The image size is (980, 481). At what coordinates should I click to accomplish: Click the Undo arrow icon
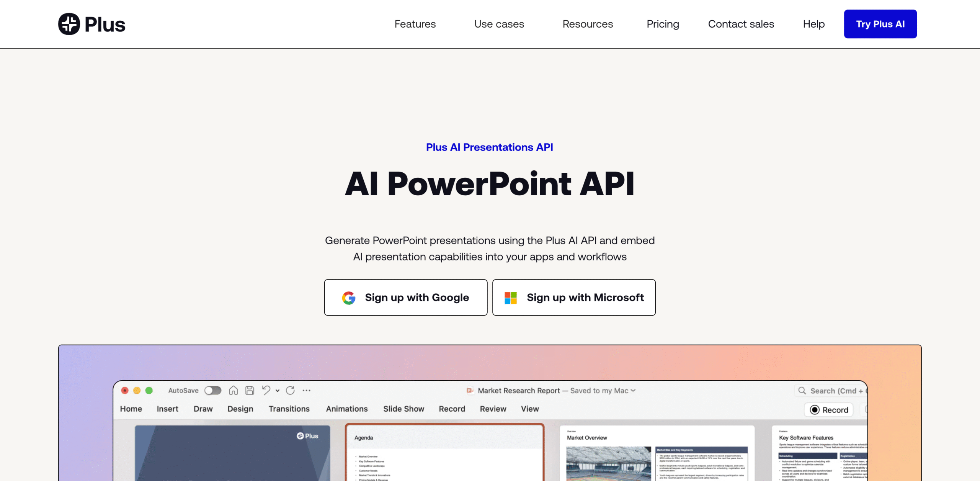point(266,390)
